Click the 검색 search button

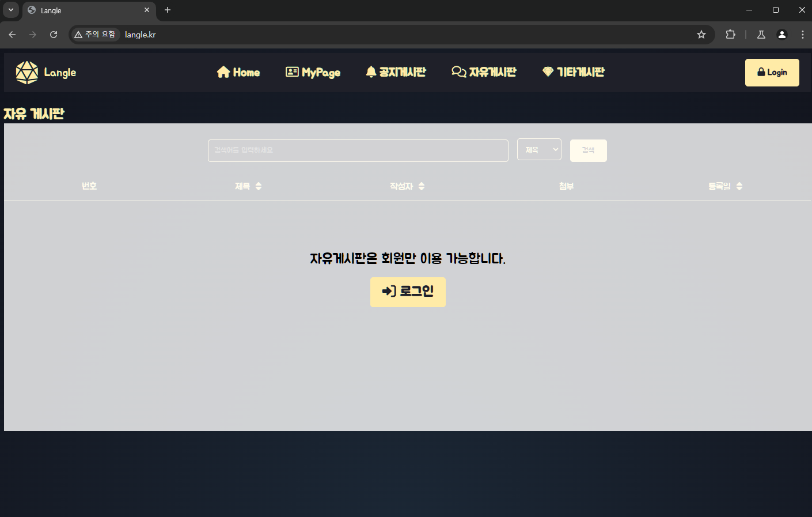pos(588,150)
